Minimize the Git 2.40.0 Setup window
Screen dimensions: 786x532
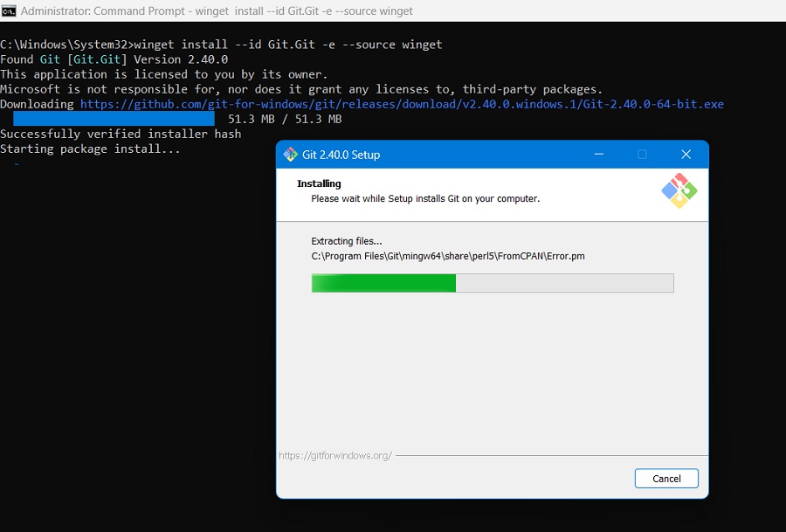click(598, 154)
